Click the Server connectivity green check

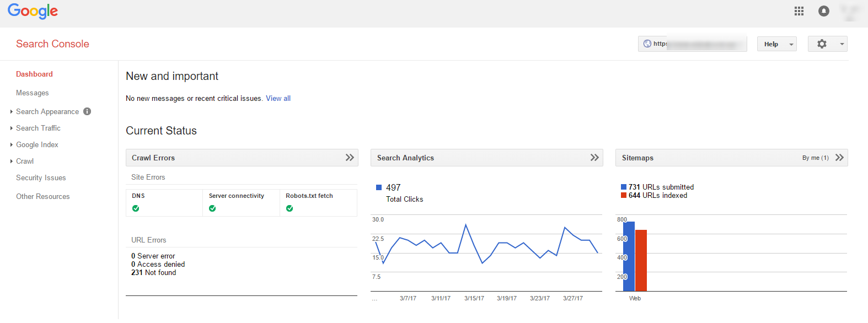click(x=212, y=208)
